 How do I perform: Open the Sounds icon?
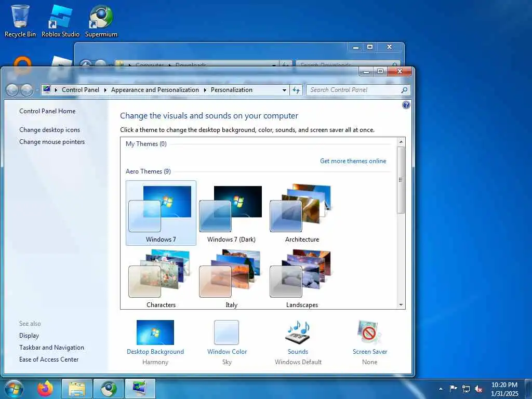pos(298,332)
